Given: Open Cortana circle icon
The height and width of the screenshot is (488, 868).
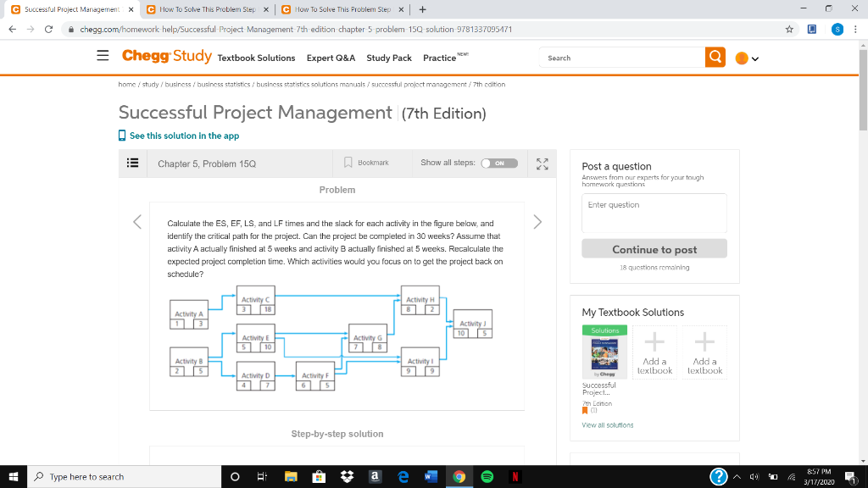Looking at the screenshot, I should 235,476.
